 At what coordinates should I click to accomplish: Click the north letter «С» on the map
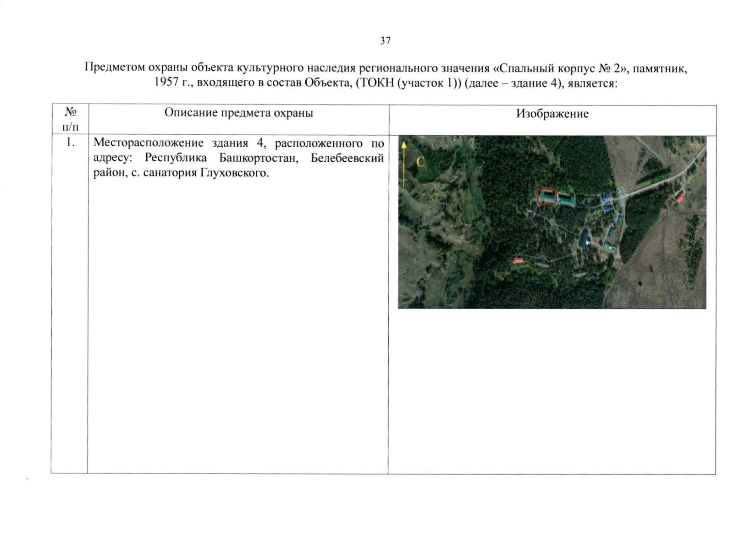[x=420, y=162]
